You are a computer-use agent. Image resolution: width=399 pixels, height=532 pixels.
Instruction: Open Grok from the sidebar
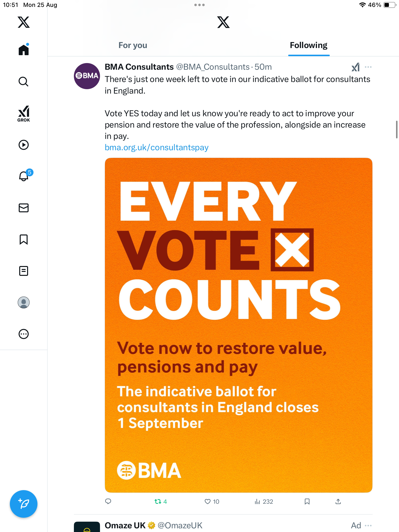(x=24, y=114)
